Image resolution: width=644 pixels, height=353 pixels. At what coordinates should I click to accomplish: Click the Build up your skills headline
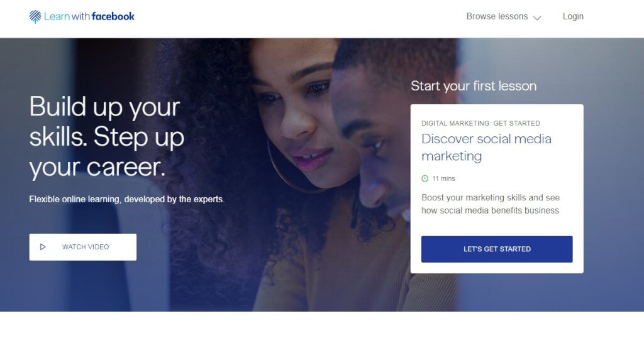coord(107,136)
